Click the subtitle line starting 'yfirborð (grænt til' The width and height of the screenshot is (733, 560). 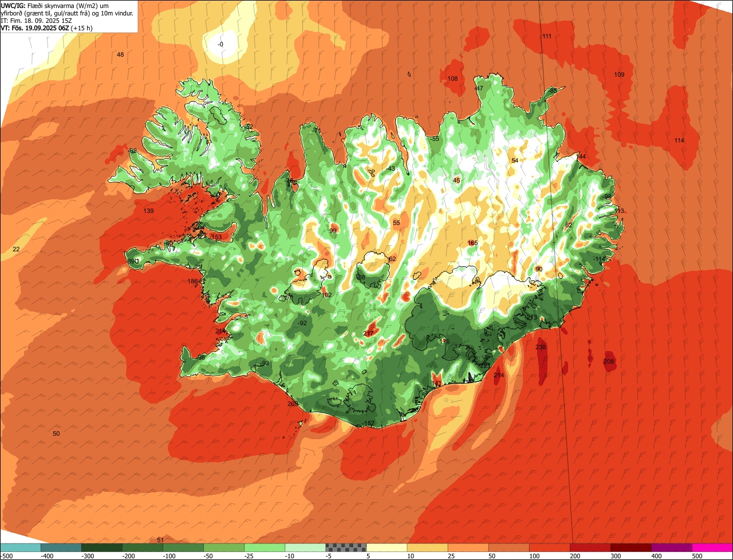pos(67,13)
